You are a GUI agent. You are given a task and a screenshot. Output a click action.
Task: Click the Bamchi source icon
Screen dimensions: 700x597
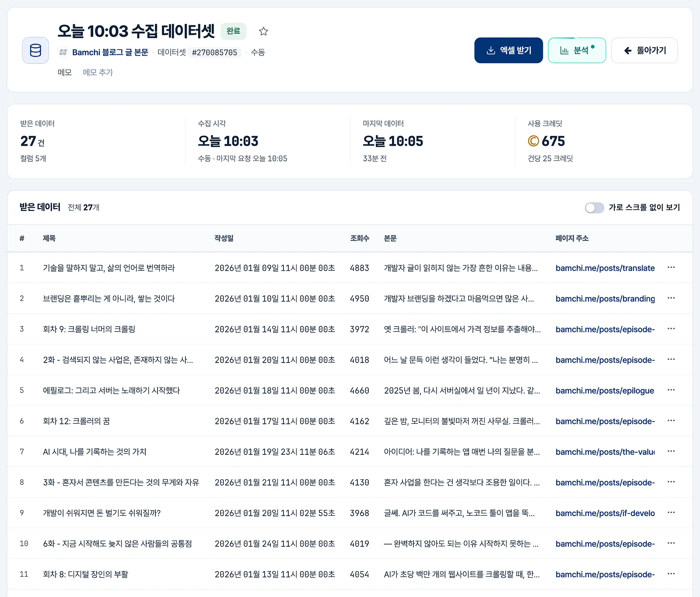point(63,52)
